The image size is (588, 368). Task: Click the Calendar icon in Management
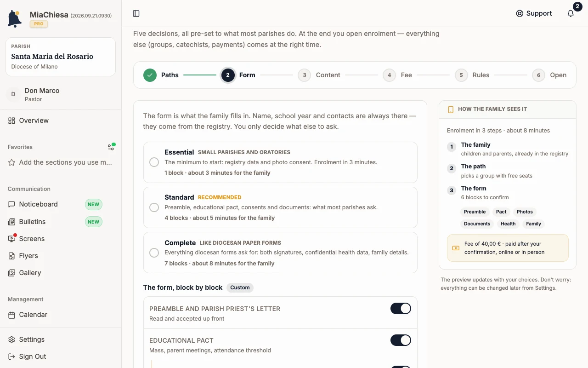coord(11,315)
